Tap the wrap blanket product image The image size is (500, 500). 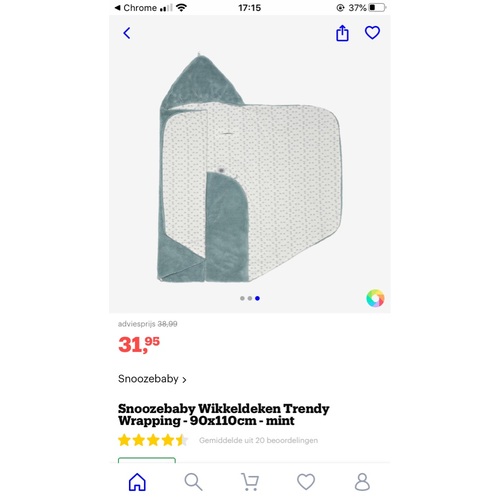tap(250, 168)
